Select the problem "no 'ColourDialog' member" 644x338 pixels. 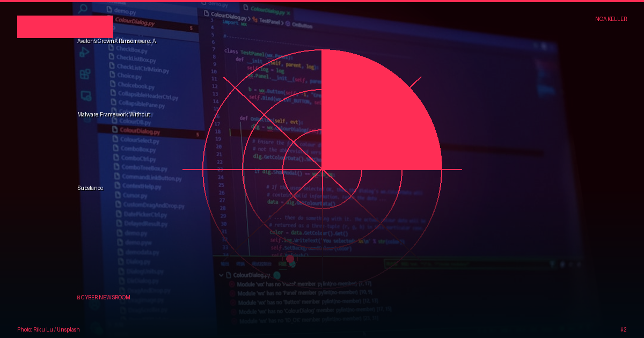coord(311,310)
